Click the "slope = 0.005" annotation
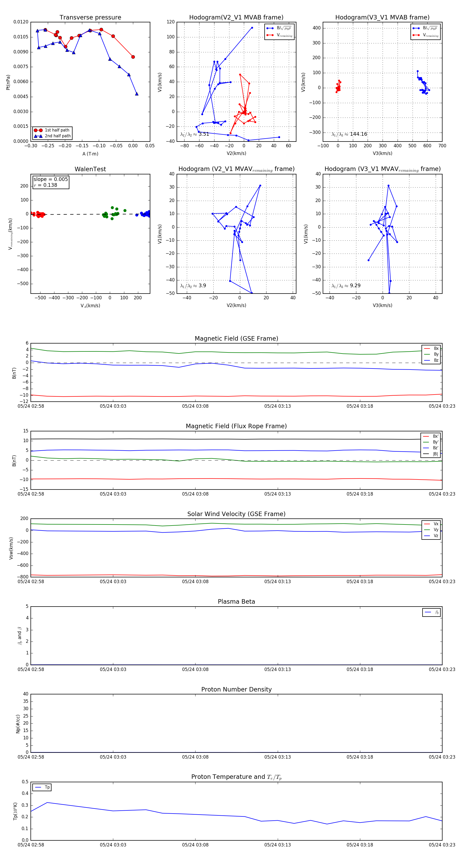473x868 pixels. click(50, 179)
